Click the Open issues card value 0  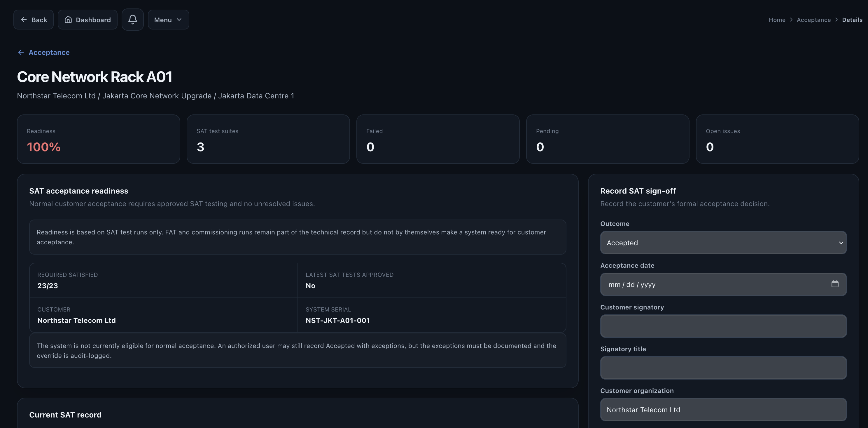point(710,147)
